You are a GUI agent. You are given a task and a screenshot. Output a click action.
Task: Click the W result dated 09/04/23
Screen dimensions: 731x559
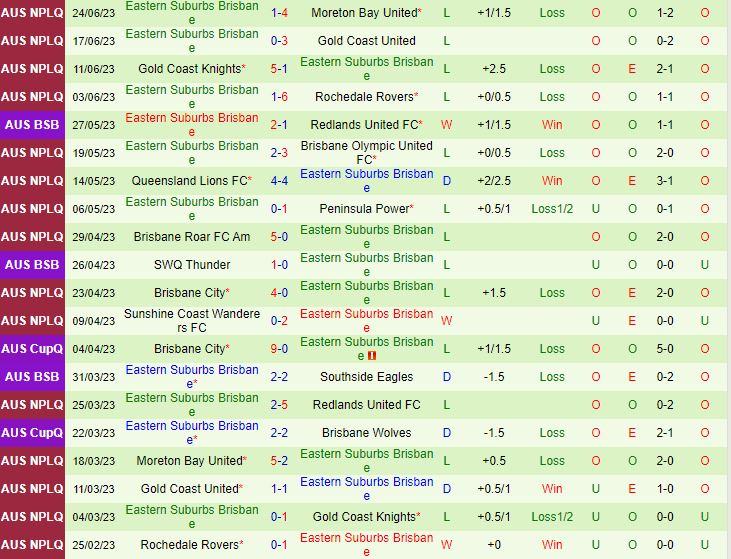447,321
